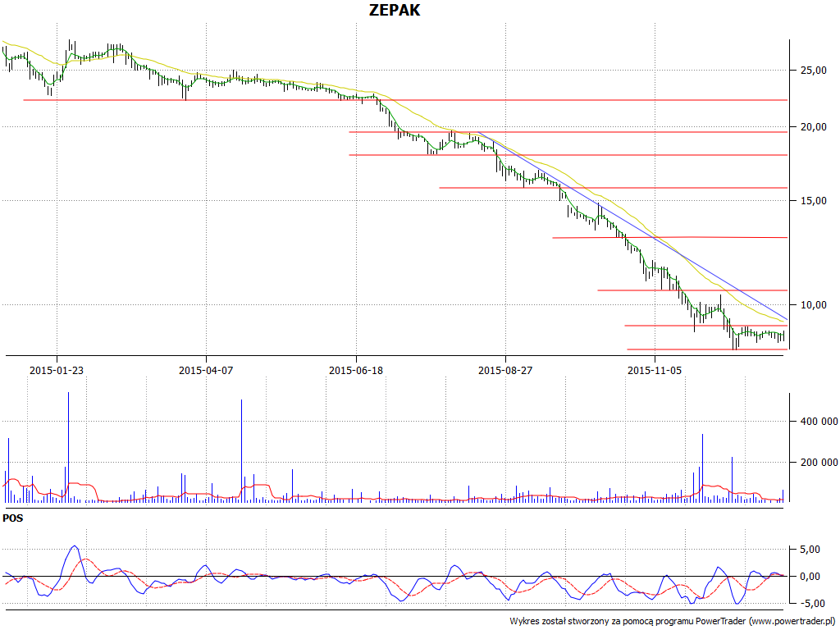Click the 200 000 volume axis label
This screenshot has width=840, height=630.
tap(818, 463)
